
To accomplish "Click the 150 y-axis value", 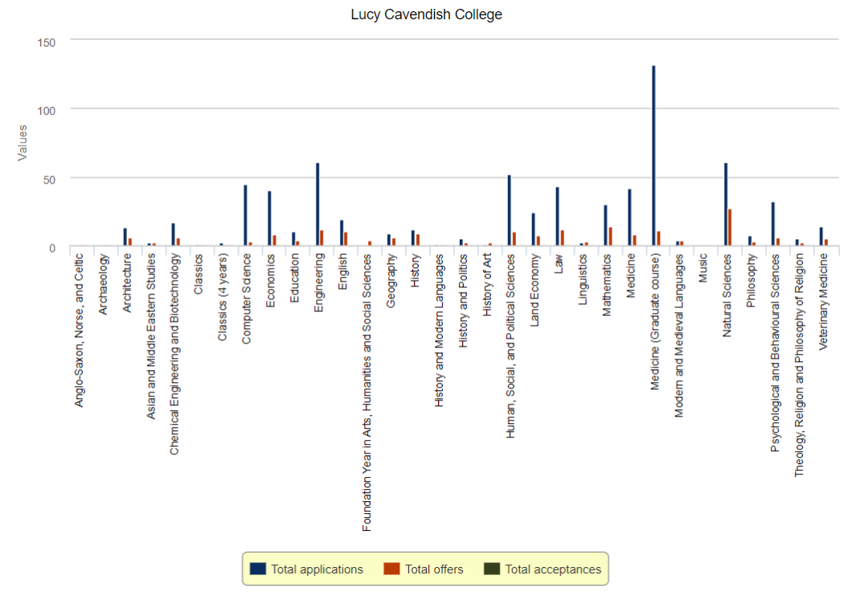I will tap(47, 43).
